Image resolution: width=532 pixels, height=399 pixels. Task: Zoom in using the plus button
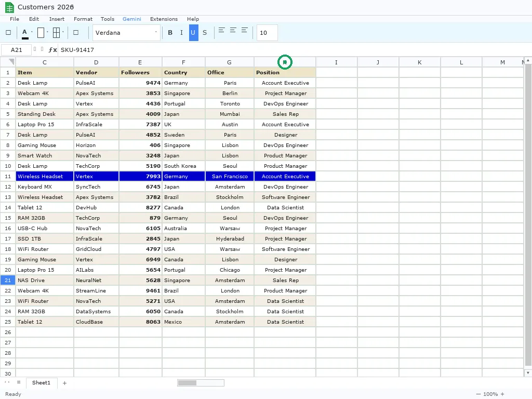(502, 394)
